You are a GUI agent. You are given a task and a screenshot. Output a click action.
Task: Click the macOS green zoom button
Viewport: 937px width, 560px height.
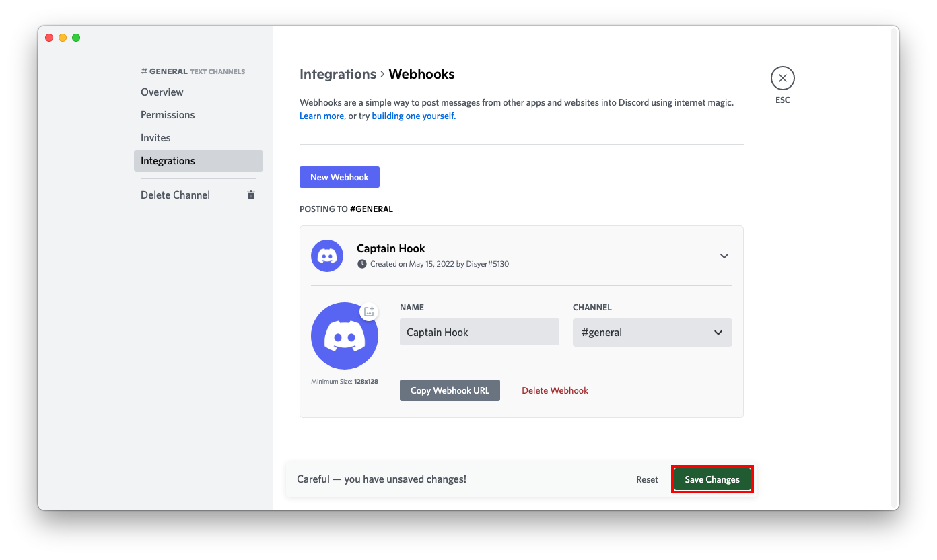76,38
